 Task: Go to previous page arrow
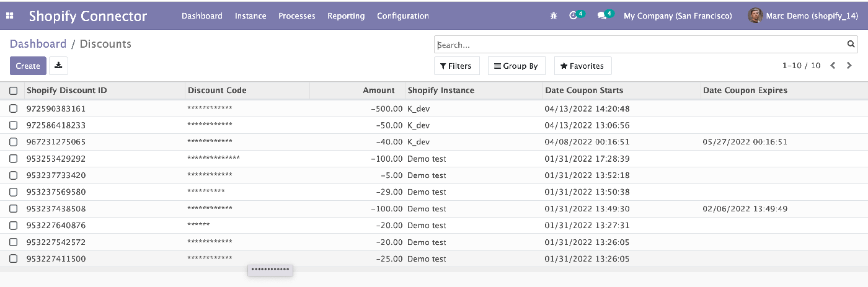pyautogui.click(x=833, y=65)
